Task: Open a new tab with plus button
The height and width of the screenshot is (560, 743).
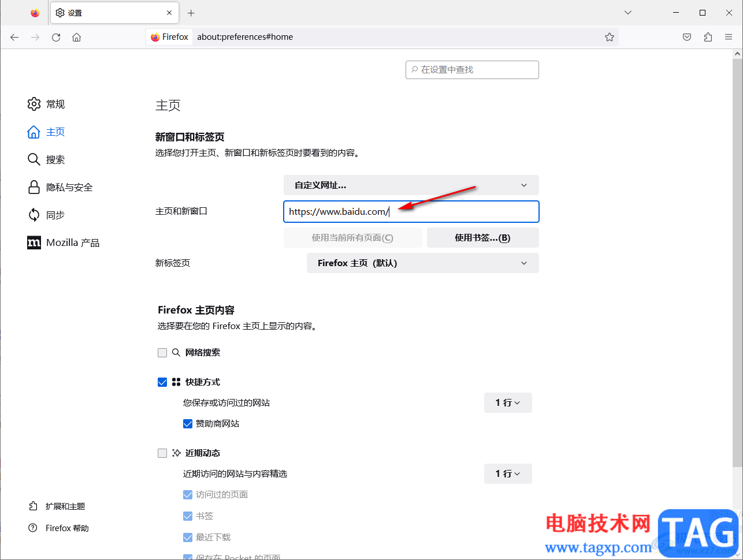Action: 191,13
